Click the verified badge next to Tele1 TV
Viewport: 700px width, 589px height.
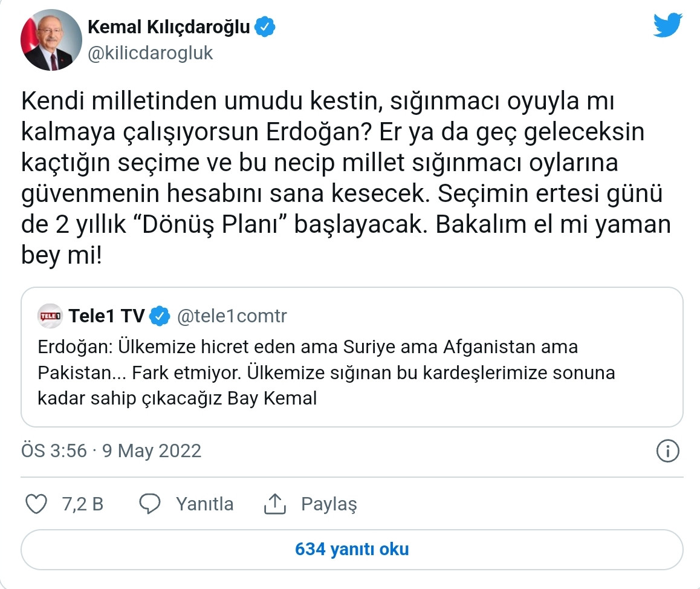tap(158, 315)
